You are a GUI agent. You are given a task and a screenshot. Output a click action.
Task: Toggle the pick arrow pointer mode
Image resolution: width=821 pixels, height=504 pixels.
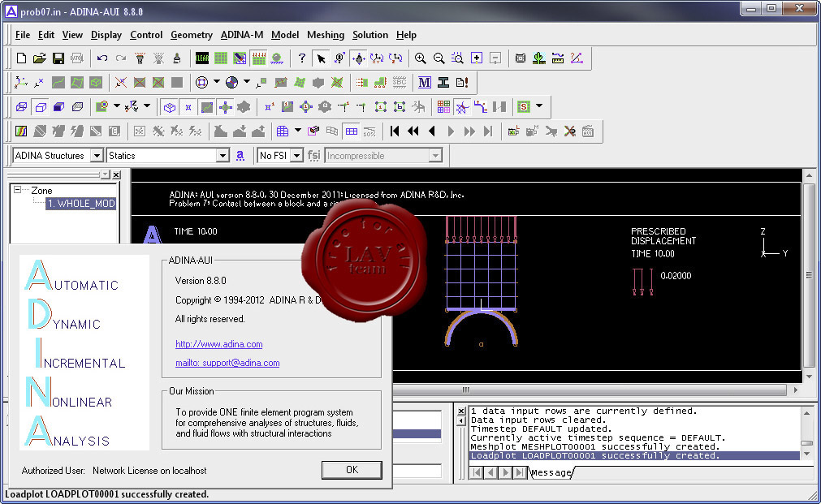point(321,58)
